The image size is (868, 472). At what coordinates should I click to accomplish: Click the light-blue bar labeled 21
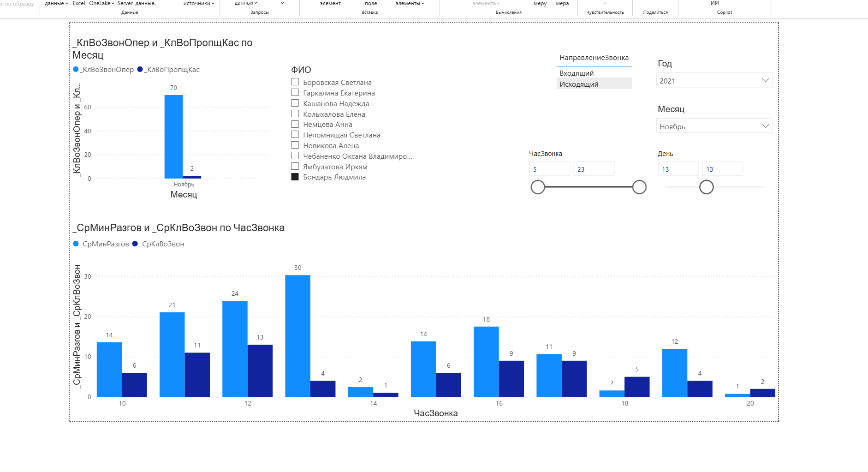[x=172, y=354]
